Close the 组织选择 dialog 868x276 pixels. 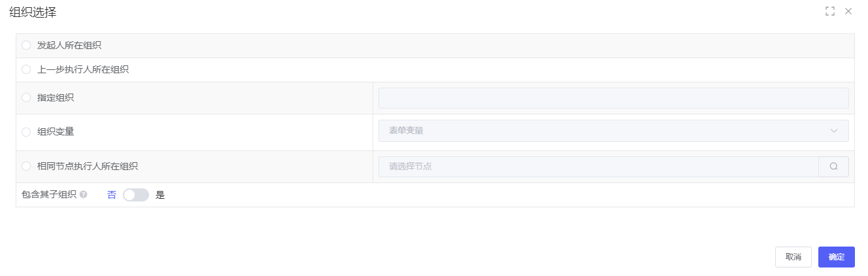(x=848, y=11)
